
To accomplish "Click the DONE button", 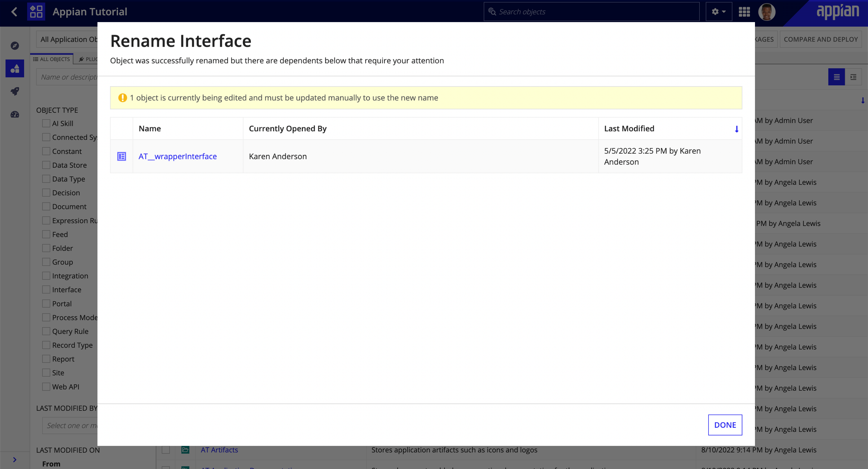I will click(725, 425).
